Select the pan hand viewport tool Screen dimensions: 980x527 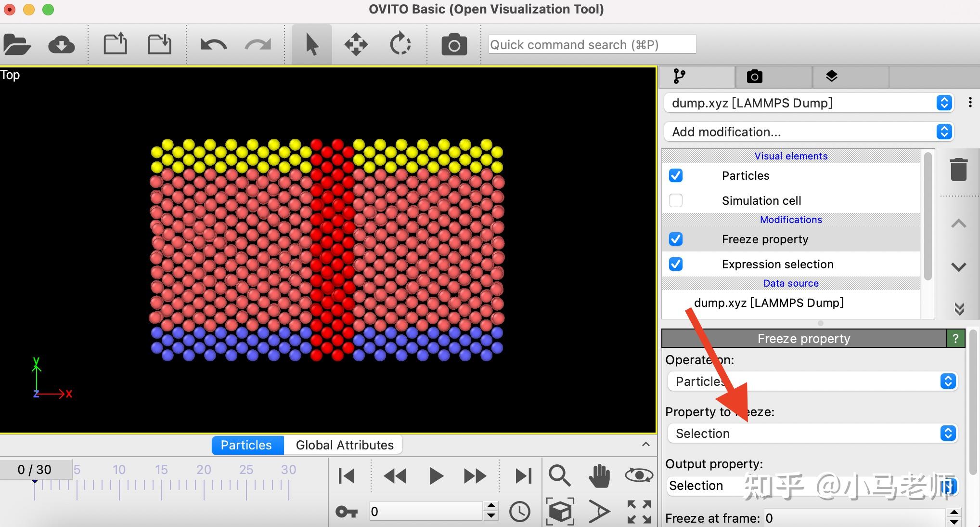(x=599, y=476)
